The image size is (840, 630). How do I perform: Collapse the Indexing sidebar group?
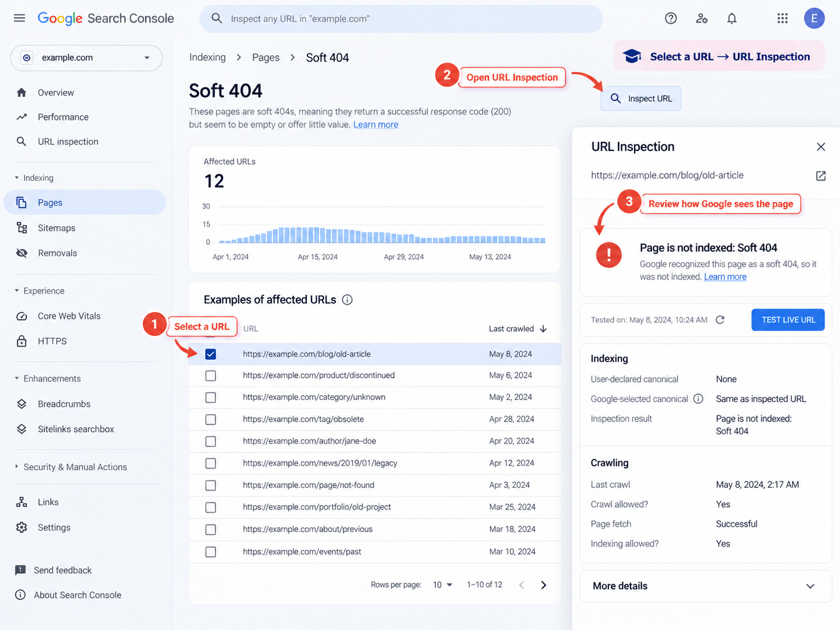(34, 178)
